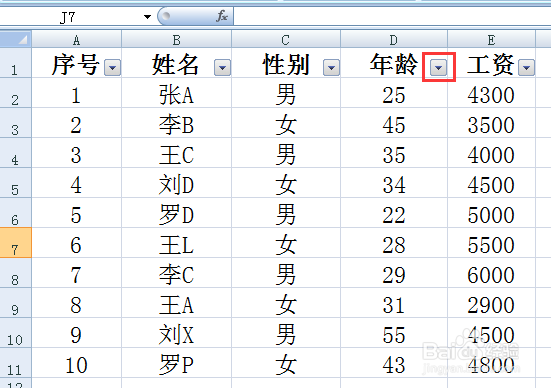The image size is (551, 388).
Task: Select row 9 header
Action: point(15,303)
